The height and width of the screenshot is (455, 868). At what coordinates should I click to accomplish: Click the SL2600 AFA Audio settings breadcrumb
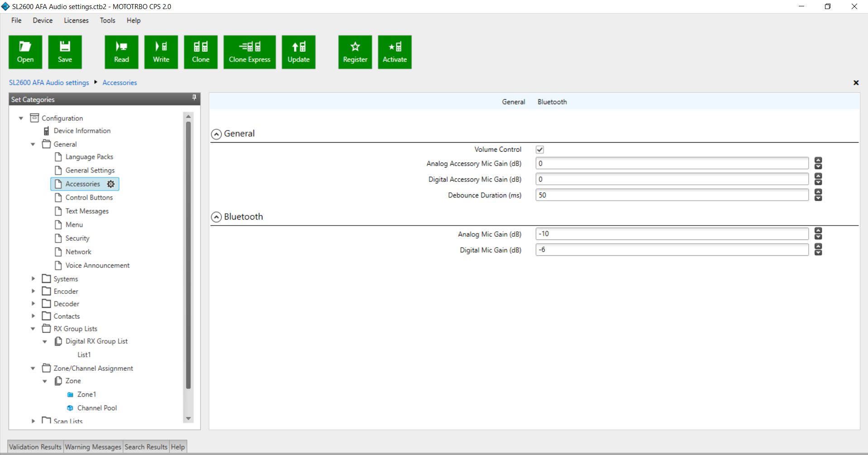point(49,82)
